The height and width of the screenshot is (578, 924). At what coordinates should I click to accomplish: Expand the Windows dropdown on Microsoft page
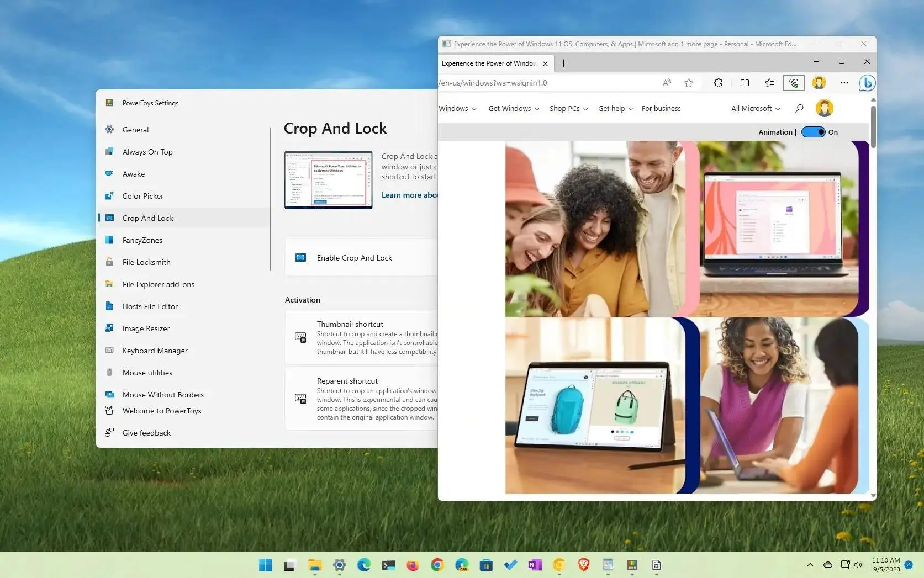point(457,109)
